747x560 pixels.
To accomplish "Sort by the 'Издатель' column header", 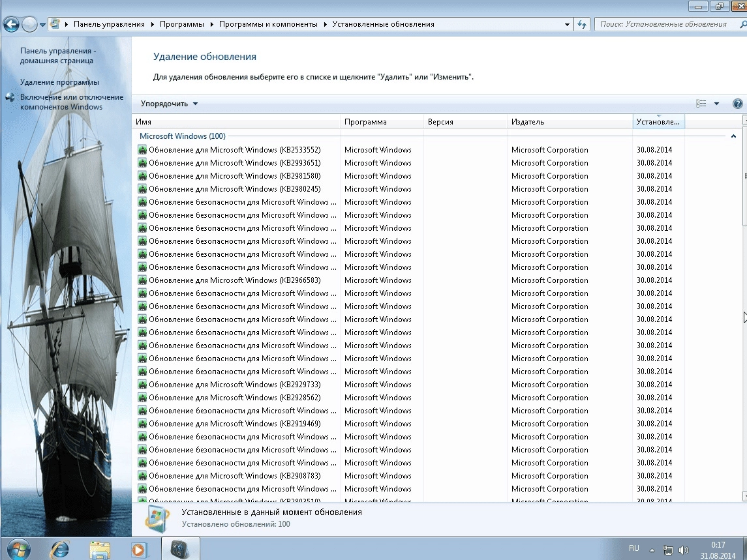I will pyautogui.click(x=570, y=122).
